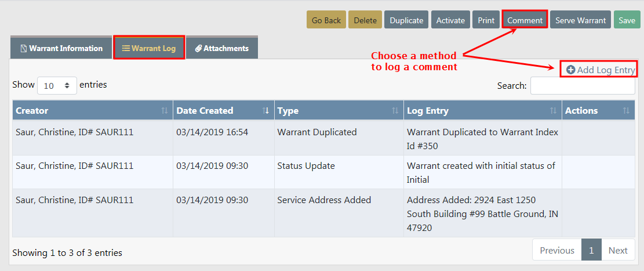The width and height of the screenshot is (644, 271).
Task: Sort Log Entry column using arrows
Action: pos(553,111)
